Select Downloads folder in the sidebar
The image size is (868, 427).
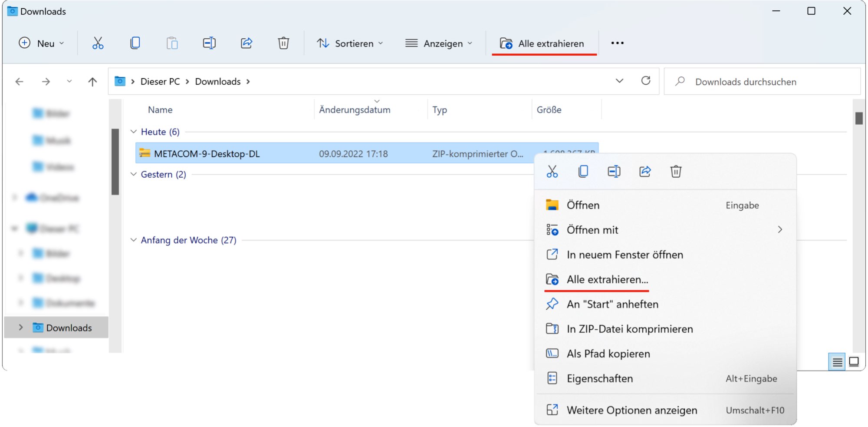56,328
